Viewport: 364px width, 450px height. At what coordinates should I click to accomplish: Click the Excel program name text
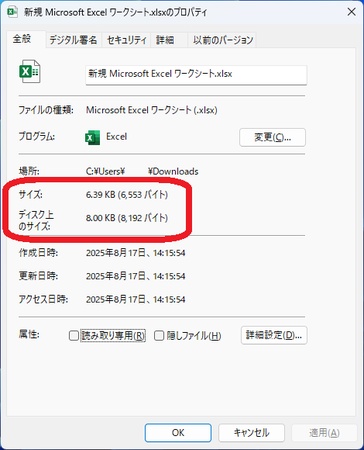tap(116, 137)
